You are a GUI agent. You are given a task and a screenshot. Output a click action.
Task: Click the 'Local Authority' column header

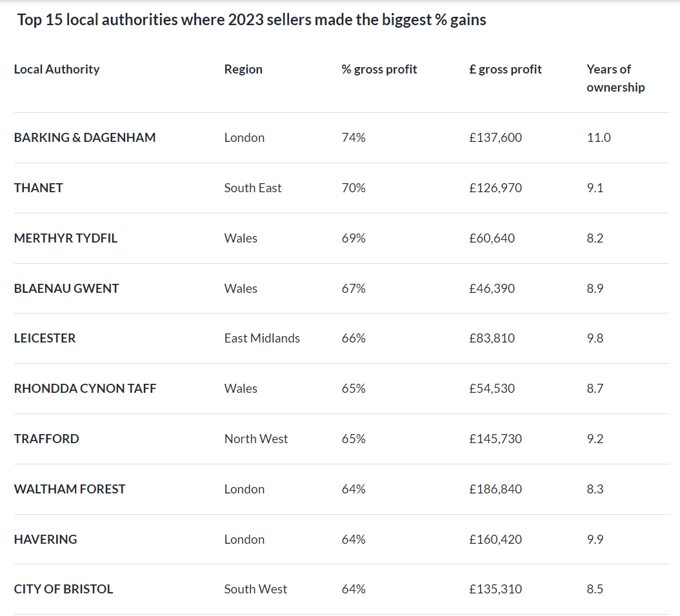pos(57,69)
